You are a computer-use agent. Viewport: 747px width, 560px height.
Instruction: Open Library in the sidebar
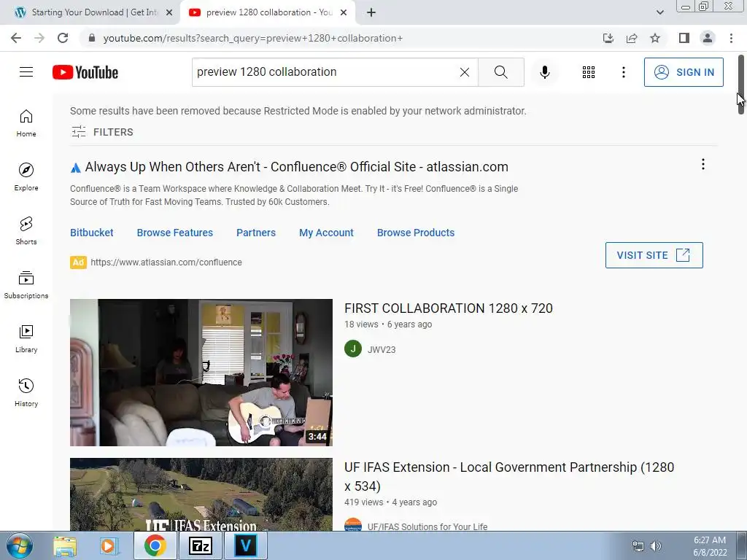point(26,338)
